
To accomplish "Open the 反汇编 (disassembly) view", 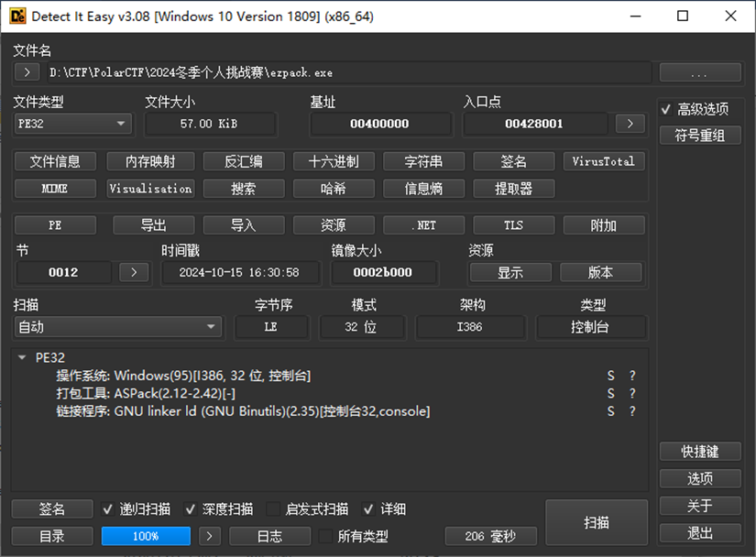I will point(243,161).
